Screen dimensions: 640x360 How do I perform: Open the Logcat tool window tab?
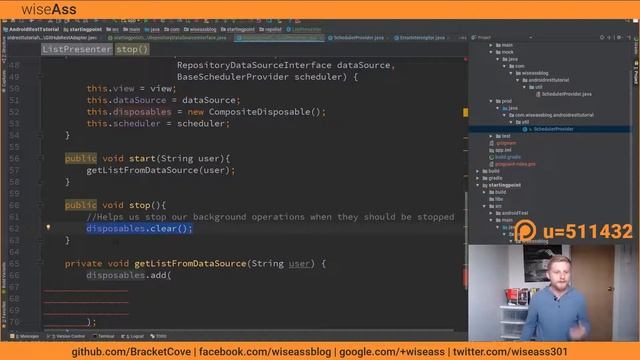[x=133, y=336]
